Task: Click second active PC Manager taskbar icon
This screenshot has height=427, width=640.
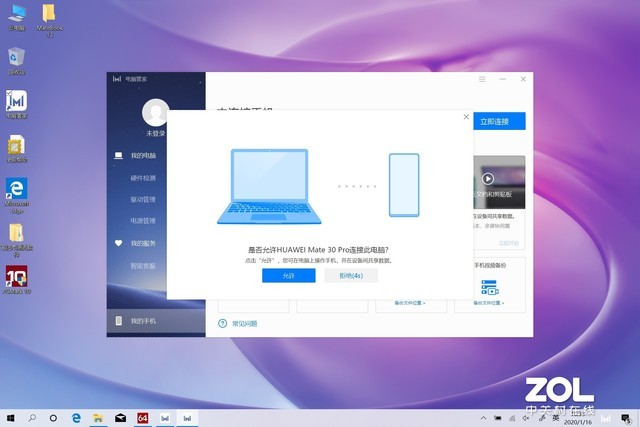Action: 187,418
